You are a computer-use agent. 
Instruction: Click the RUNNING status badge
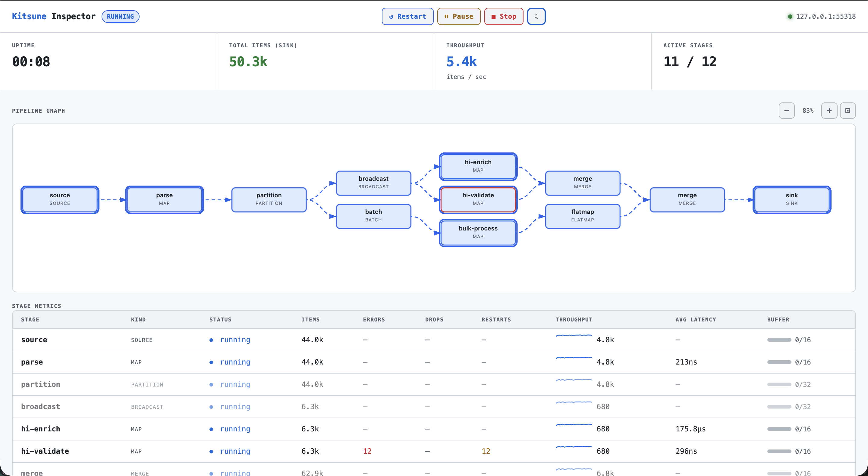click(120, 16)
